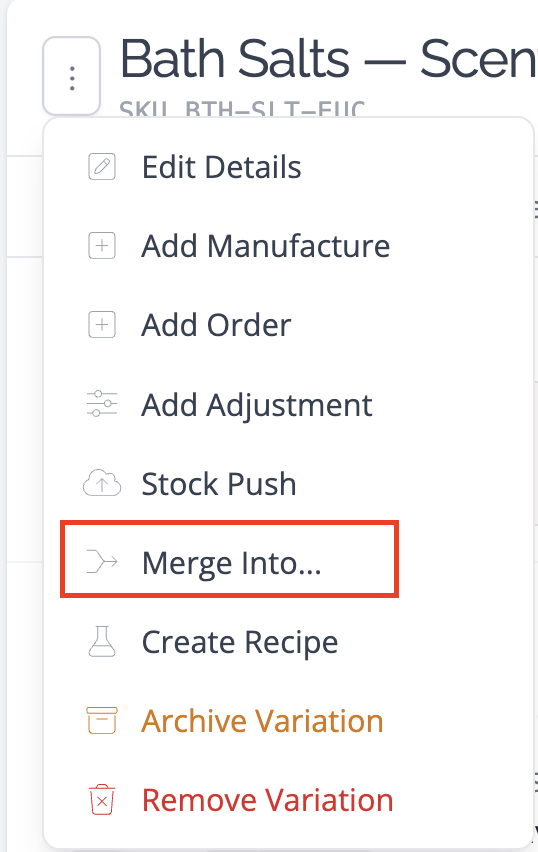Choose Add Order from the menu

(216, 325)
